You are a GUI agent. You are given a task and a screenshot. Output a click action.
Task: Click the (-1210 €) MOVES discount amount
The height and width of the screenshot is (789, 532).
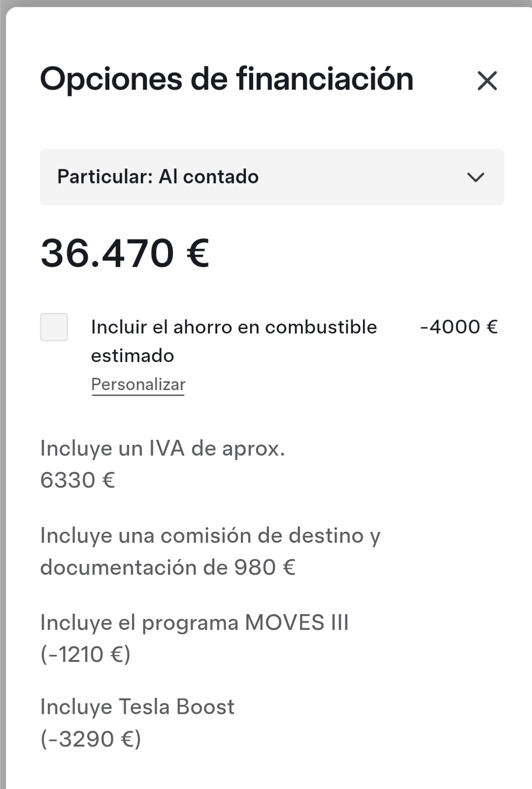(x=85, y=655)
